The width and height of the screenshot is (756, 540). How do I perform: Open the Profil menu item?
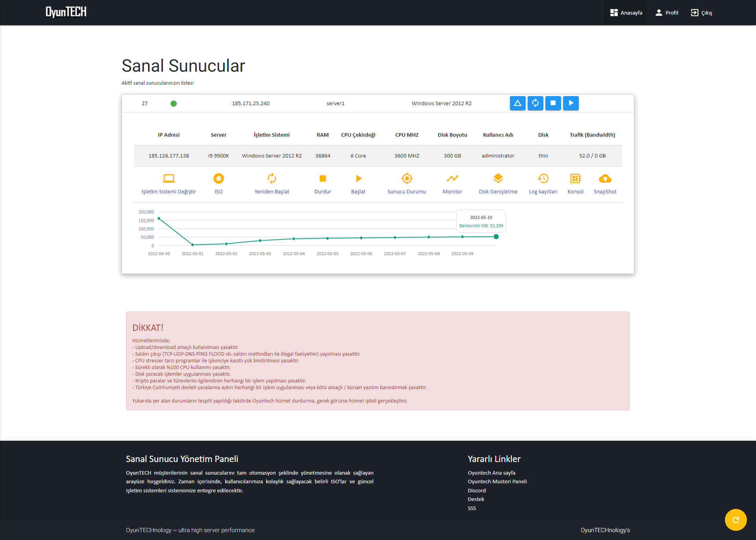pos(667,13)
